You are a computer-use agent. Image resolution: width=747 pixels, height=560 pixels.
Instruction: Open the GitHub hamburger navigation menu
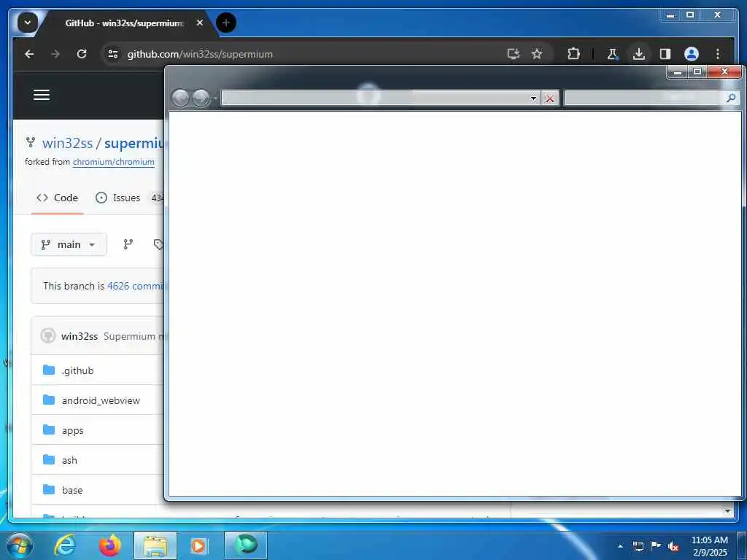pos(42,95)
